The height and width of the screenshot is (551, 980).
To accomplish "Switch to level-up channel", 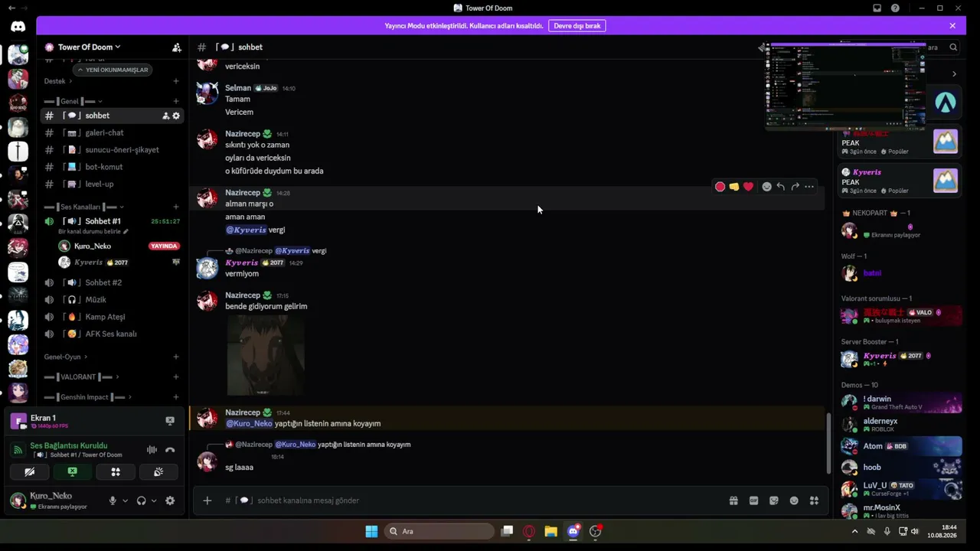I will click(112, 184).
